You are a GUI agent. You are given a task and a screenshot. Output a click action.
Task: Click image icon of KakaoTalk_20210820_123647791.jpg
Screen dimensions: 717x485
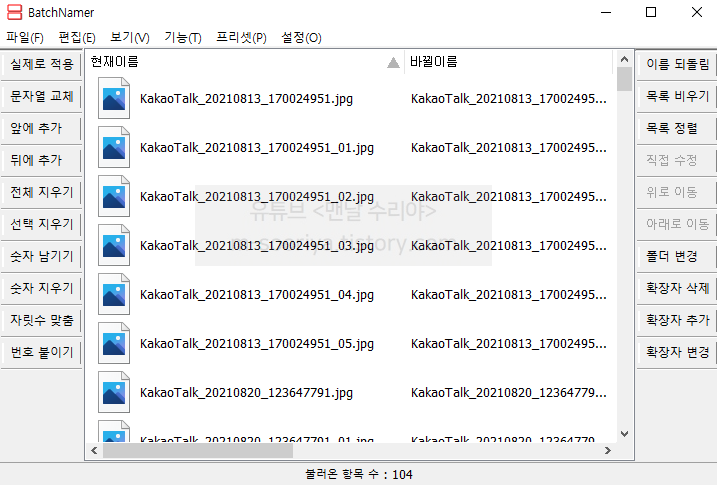pos(114,392)
